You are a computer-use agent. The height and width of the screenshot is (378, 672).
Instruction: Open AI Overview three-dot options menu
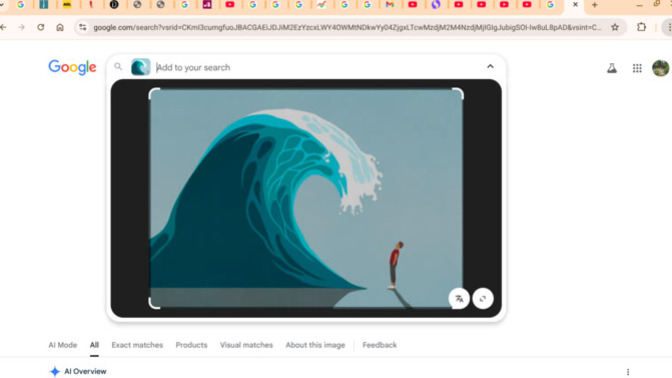pos(628,372)
